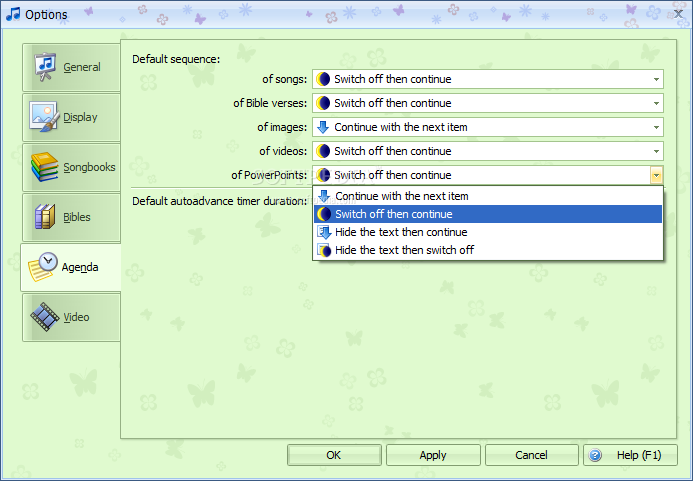The width and height of the screenshot is (693, 481).
Task: Close the Options window
Action: tap(678, 14)
